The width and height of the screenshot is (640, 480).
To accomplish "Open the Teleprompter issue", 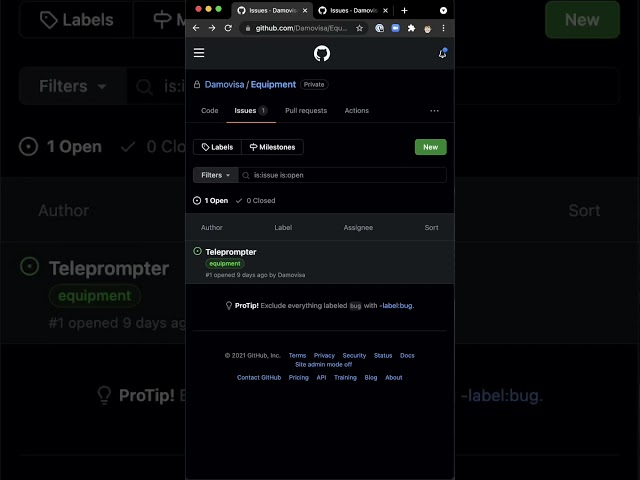I will (x=231, y=252).
